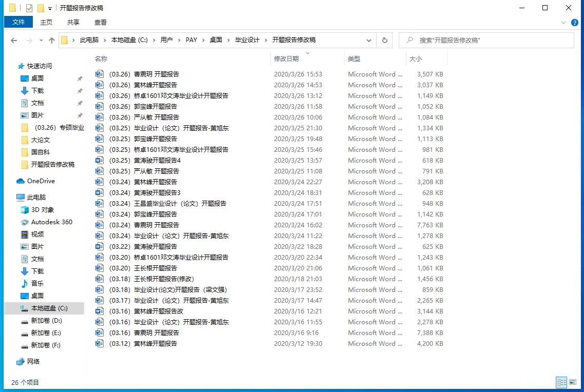Switch to the 查看 ribbon tab
The height and width of the screenshot is (392, 584).
tap(101, 22)
